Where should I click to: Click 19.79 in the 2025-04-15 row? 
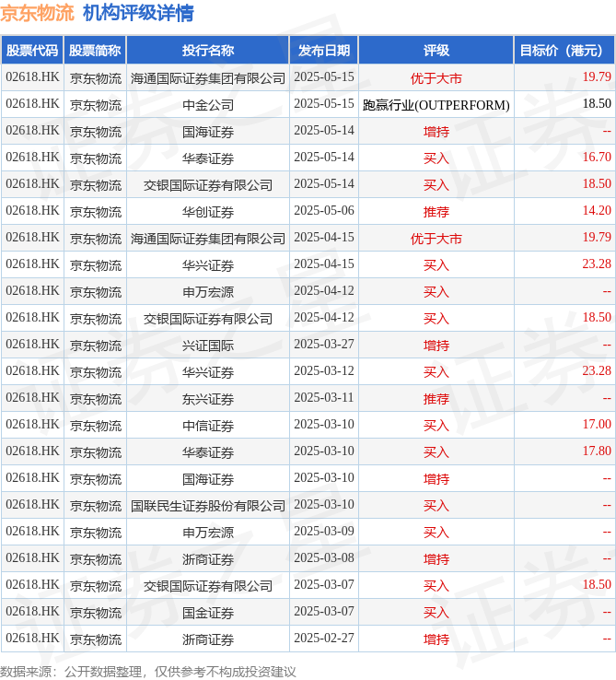[597, 237]
